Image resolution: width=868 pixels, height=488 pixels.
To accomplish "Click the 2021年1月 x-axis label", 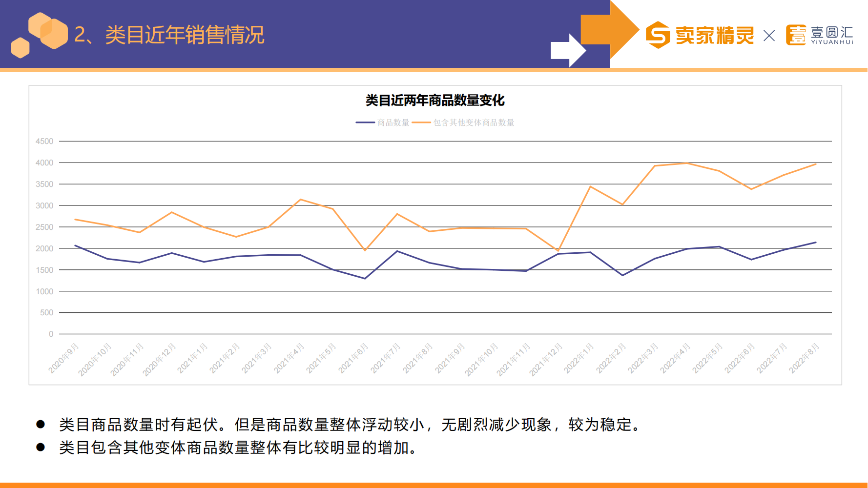I will click(x=192, y=358).
